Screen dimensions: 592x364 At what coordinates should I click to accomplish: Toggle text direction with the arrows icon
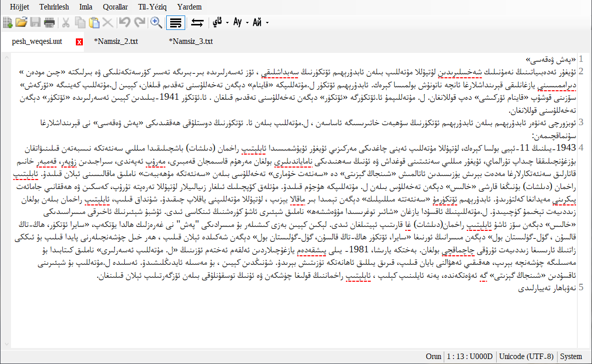[x=197, y=22]
